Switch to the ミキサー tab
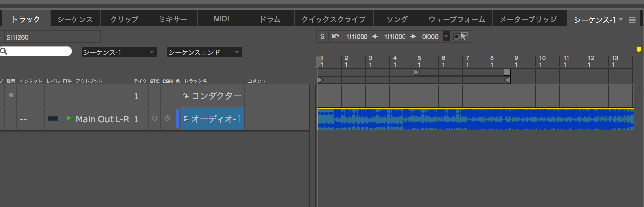 (173, 19)
